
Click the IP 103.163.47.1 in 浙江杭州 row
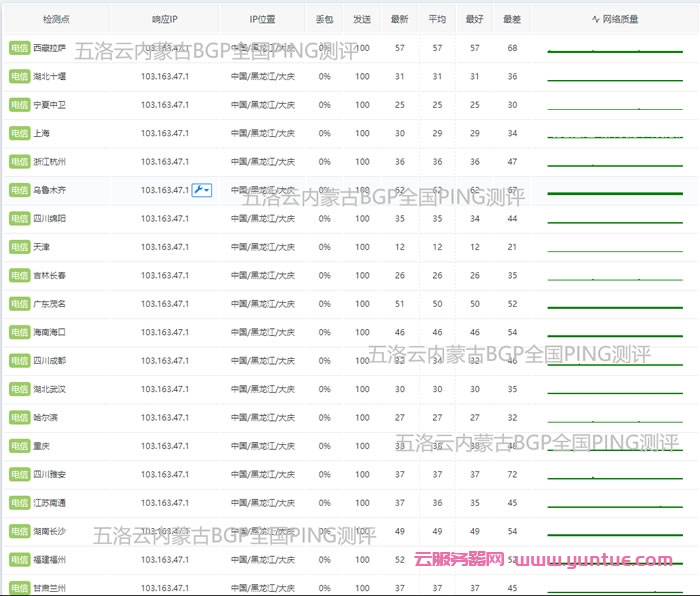[165, 162]
